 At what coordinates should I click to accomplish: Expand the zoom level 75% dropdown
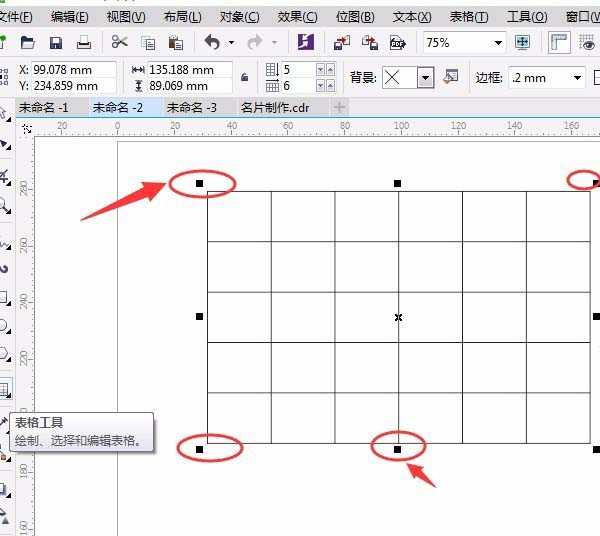click(x=498, y=43)
